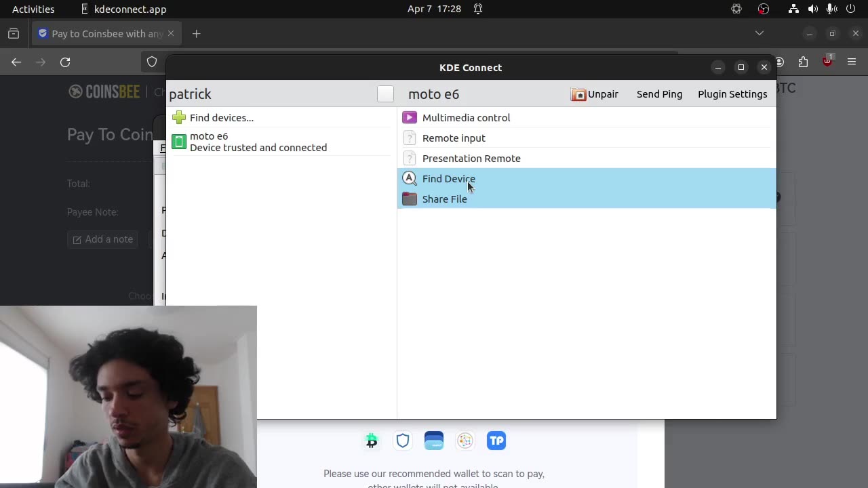Click the Unpair device button
Image resolution: width=868 pixels, height=488 pixels.
pyautogui.click(x=595, y=94)
